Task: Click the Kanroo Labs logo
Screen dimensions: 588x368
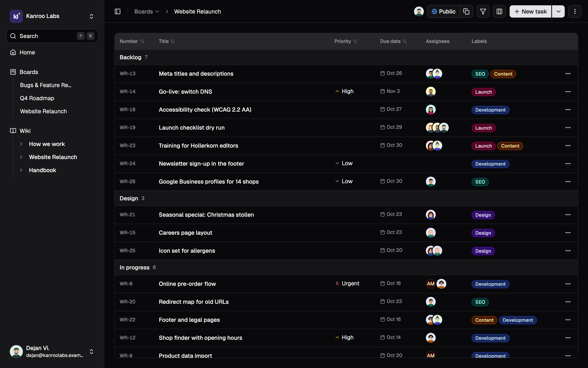Action: [x=16, y=16]
